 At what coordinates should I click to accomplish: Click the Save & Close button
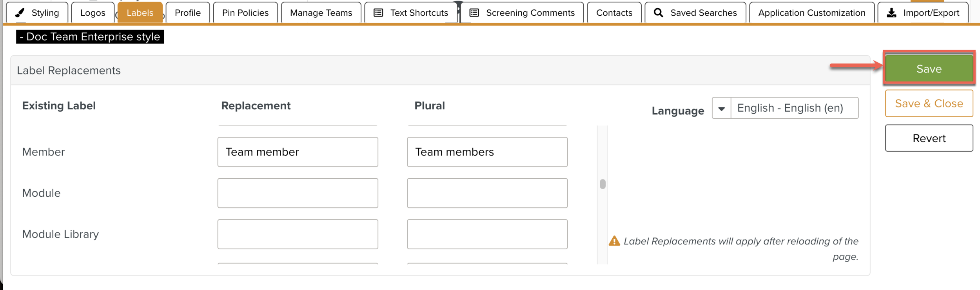[x=929, y=103]
